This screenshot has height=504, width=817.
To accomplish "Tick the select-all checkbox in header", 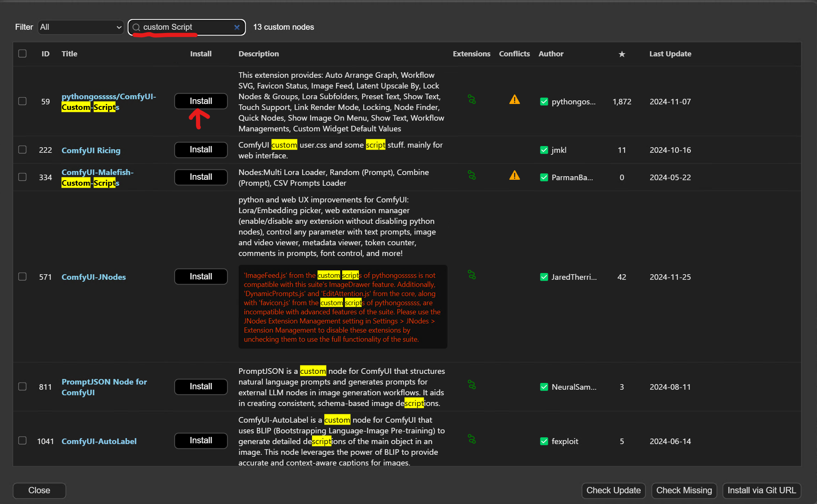I will coord(23,54).
